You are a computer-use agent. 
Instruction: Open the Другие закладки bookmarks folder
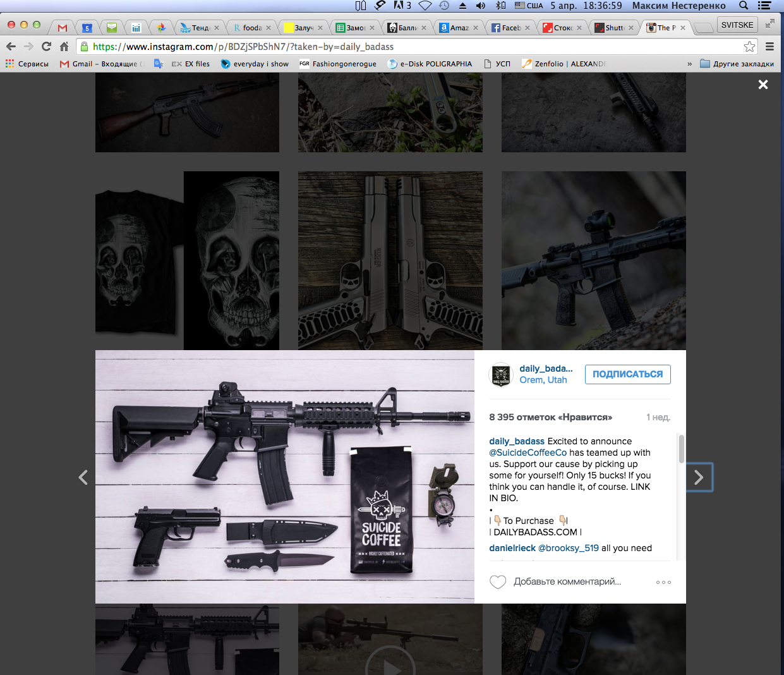[x=737, y=64]
